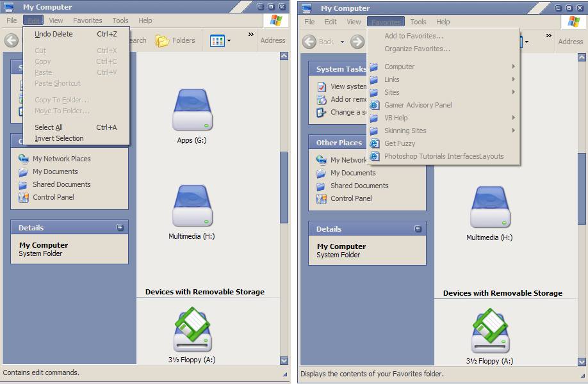Select Apps (G:) drive icon in left window
588x384 pixels.
pos(192,110)
